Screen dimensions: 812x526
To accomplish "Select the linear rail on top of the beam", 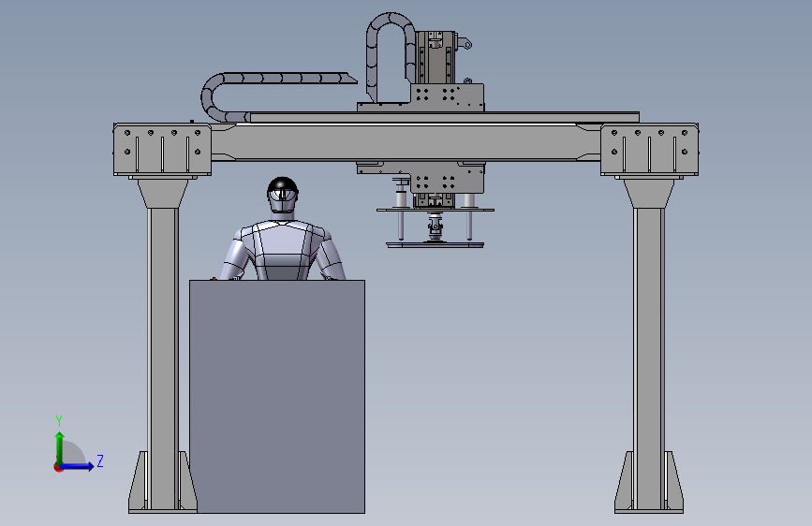I will (x=444, y=117).
